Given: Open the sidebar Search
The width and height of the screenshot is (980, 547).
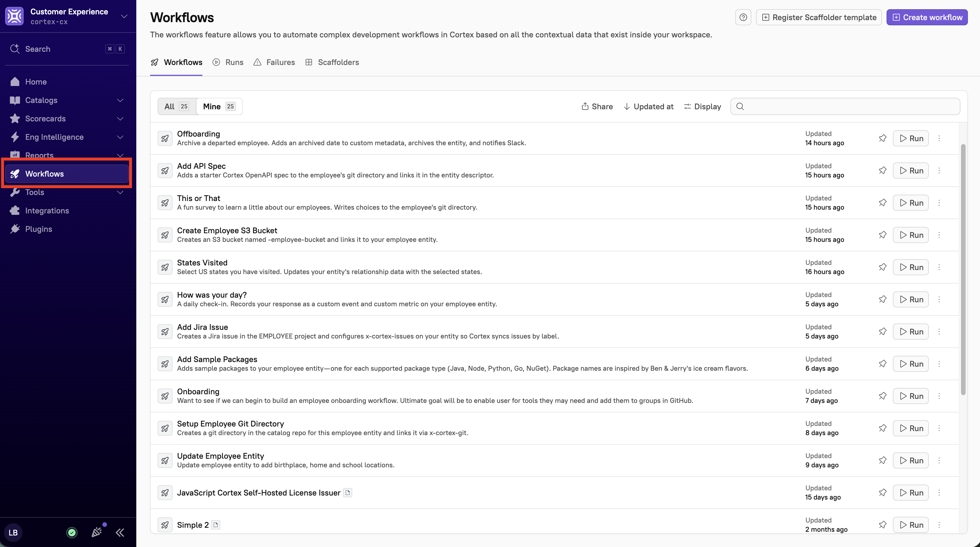Looking at the screenshot, I should 67,49.
